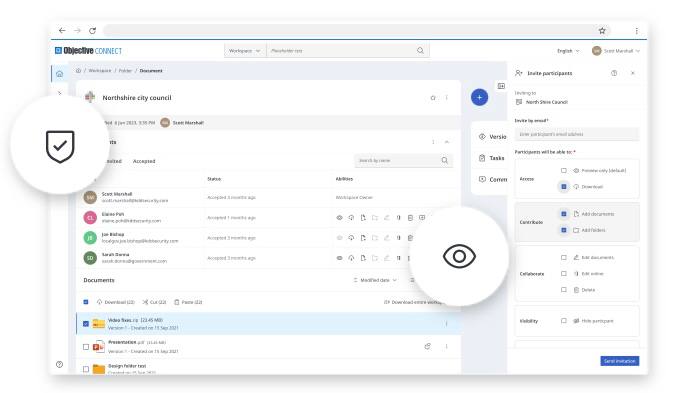Click the Cut (22) button

point(154,302)
